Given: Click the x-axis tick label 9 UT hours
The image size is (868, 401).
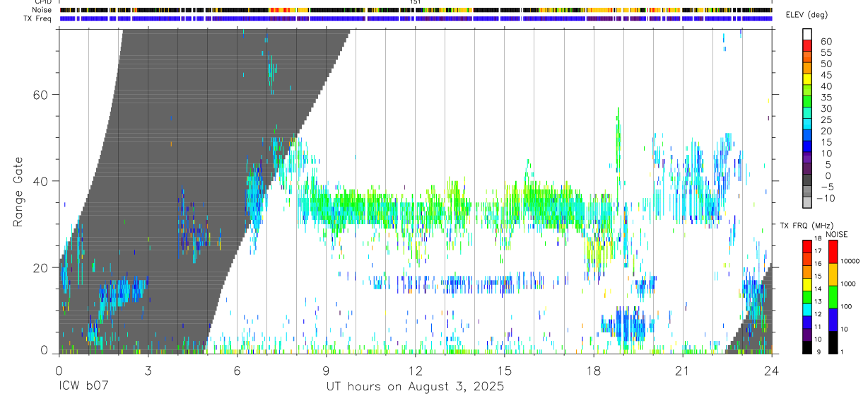Looking at the screenshot, I should click(x=326, y=370).
